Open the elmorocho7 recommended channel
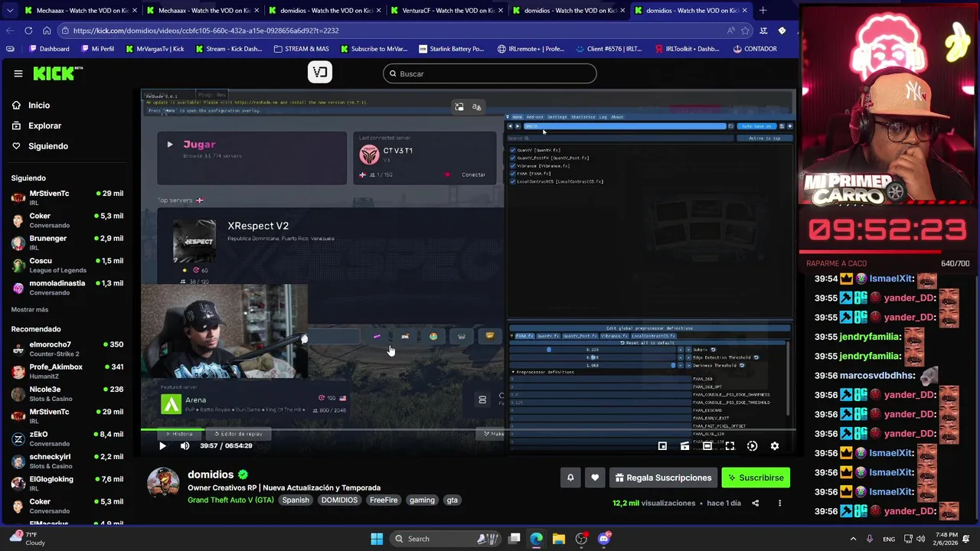The image size is (980, 551). [x=67, y=349]
